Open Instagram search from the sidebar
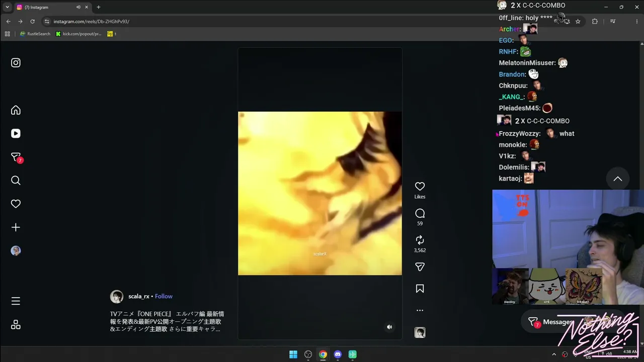The height and width of the screenshot is (362, 644). (x=16, y=180)
